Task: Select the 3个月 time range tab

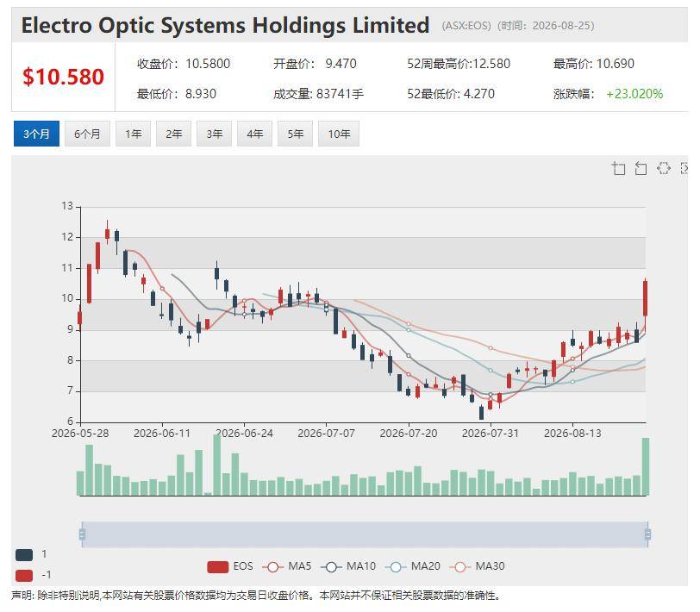Action: (x=36, y=134)
